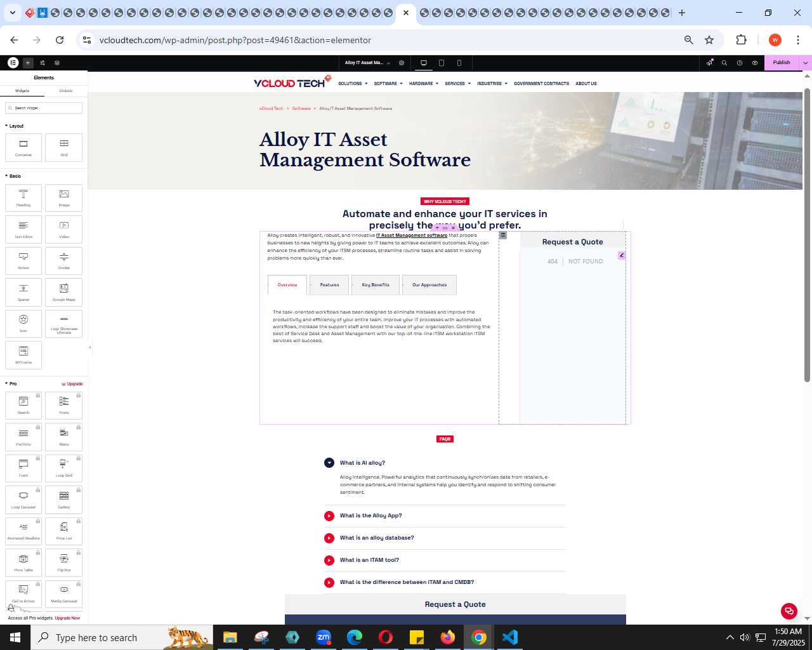Viewport: 812px width, 650px height.
Task: Open the Our Approaches content tab
Action: coord(429,285)
